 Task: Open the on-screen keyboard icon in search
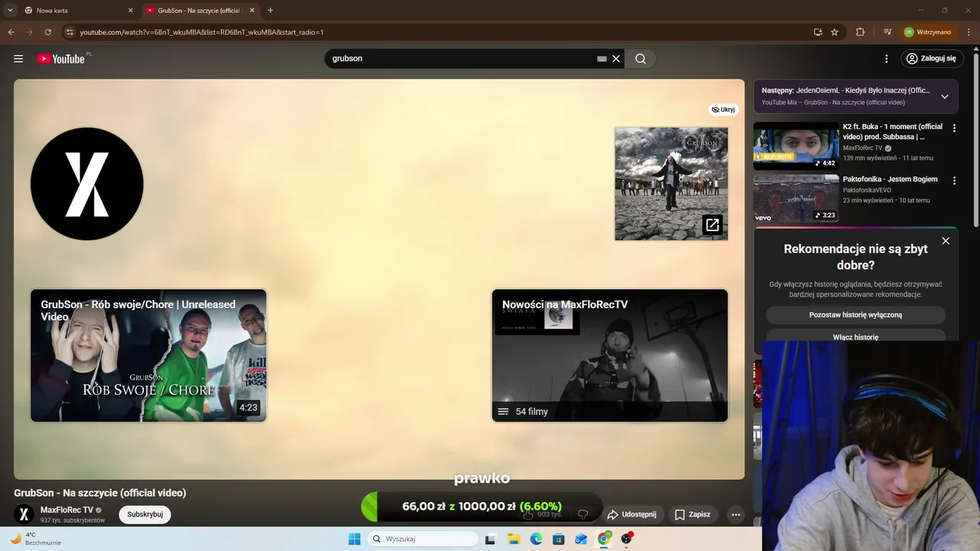click(602, 59)
